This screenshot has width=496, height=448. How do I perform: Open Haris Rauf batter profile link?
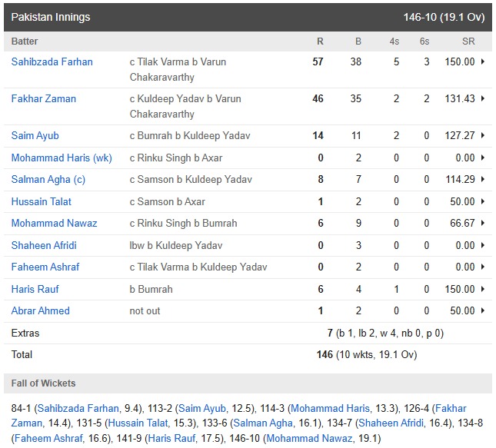(35, 290)
